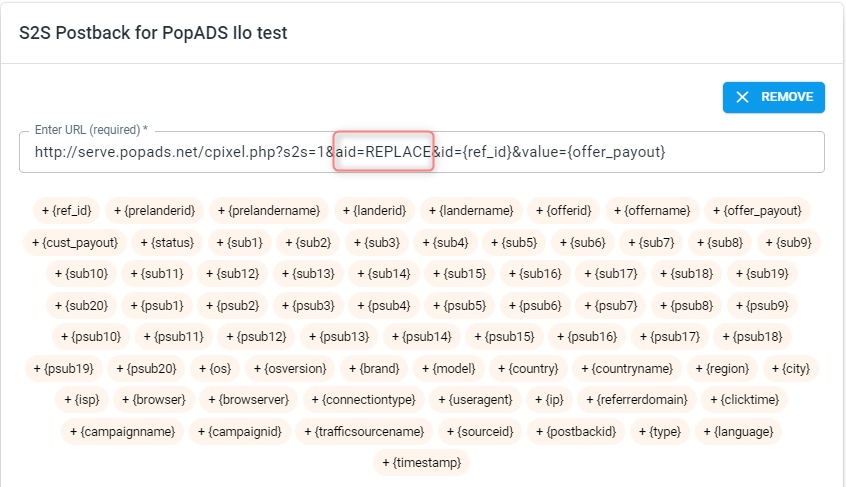Insert the {clicktime} token chip

tap(744, 400)
